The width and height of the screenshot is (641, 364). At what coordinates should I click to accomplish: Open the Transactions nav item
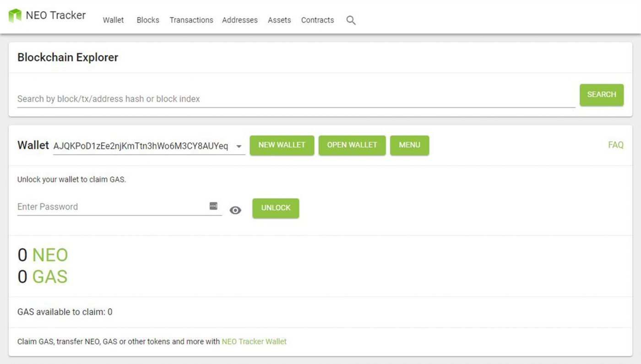[x=191, y=20]
